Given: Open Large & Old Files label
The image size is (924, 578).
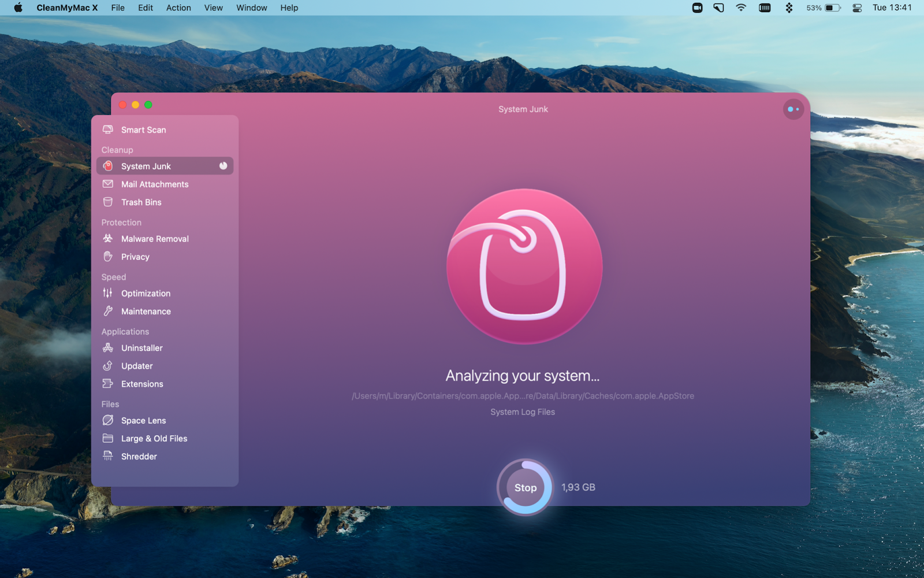Looking at the screenshot, I should tap(154, 438).
